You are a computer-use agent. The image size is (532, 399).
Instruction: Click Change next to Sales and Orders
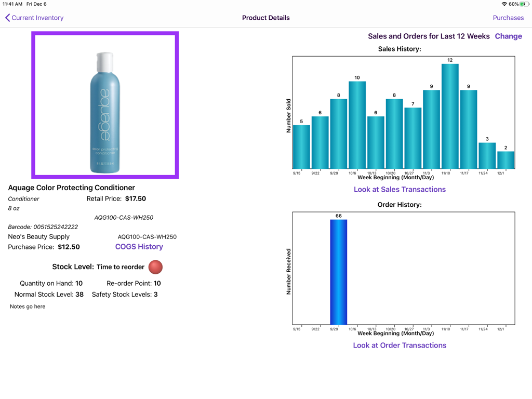point(508,36)
